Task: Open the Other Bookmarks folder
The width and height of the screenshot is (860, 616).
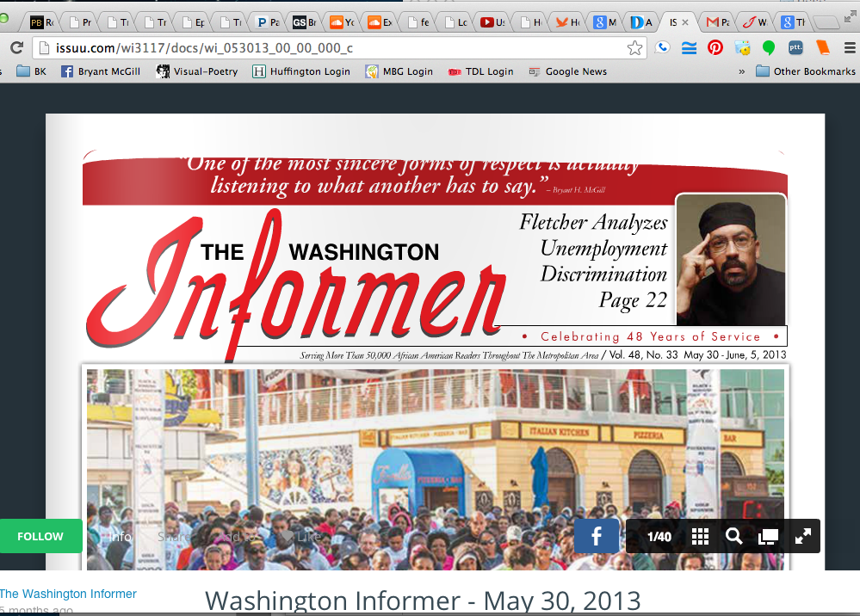Action: pos(806,71)
